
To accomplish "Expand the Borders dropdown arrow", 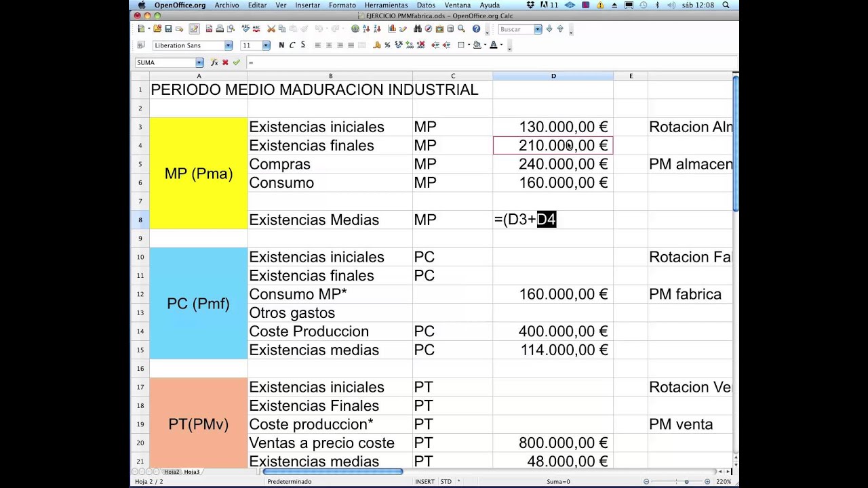I will coord(469,45).
